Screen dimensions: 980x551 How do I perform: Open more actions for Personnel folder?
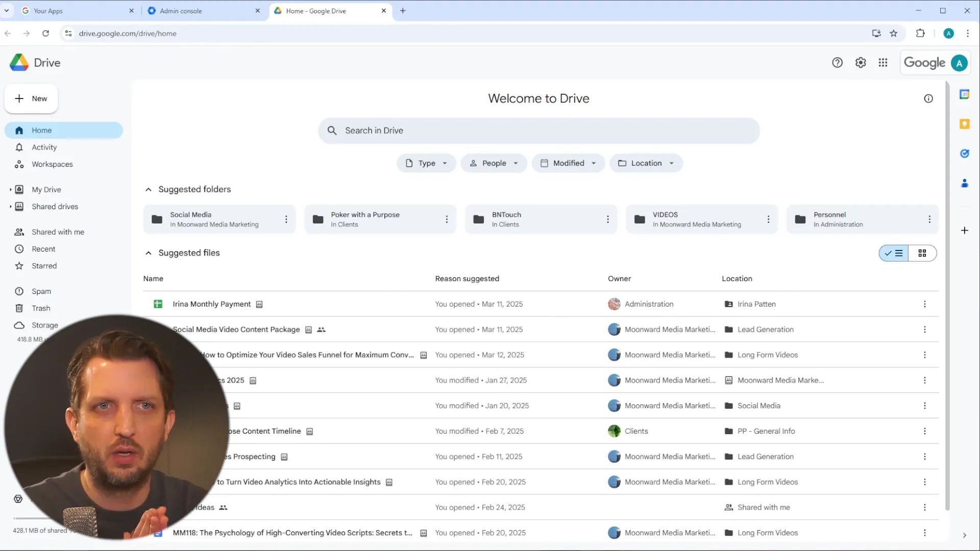[929, 219]
